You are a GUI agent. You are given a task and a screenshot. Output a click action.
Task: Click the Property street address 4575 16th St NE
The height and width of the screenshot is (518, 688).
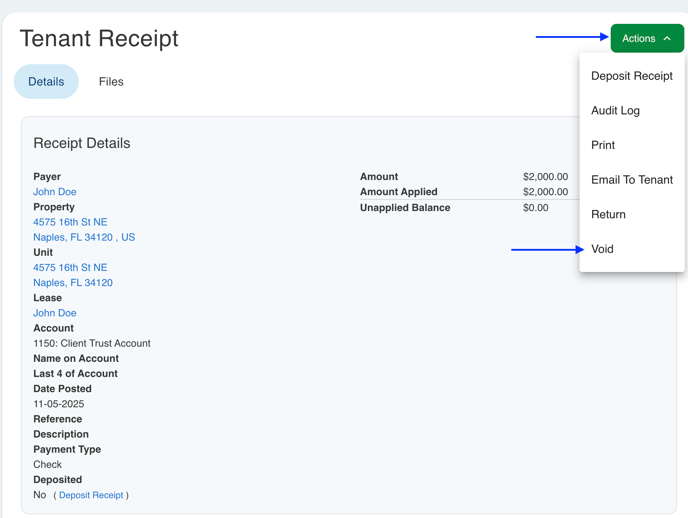(x=70, y=222)
